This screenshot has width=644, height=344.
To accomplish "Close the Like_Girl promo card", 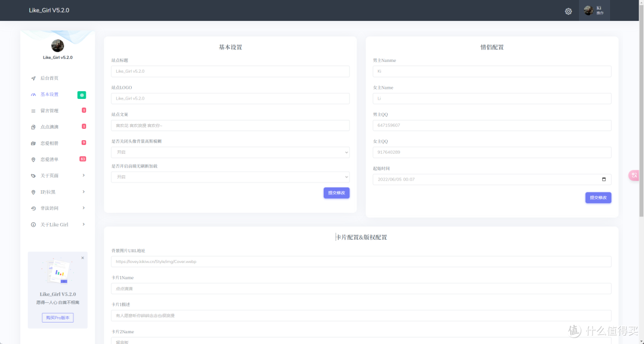I will pyautogui.click(x=82, y=258).
